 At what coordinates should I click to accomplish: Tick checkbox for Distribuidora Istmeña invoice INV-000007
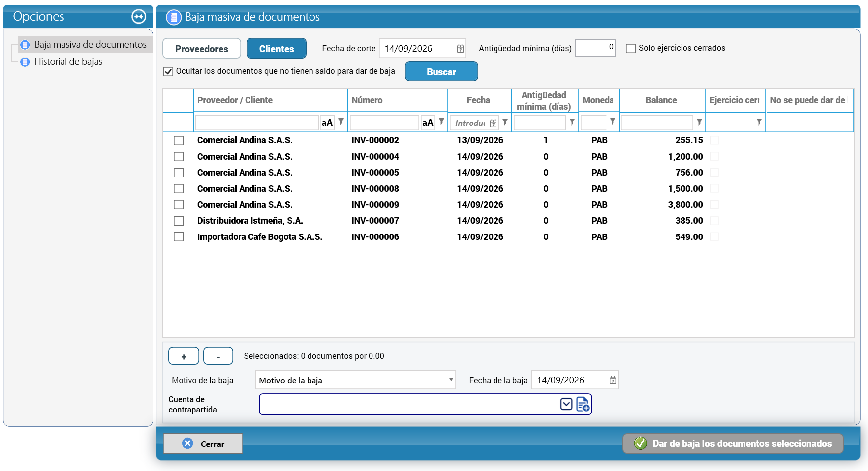(179, 221)
